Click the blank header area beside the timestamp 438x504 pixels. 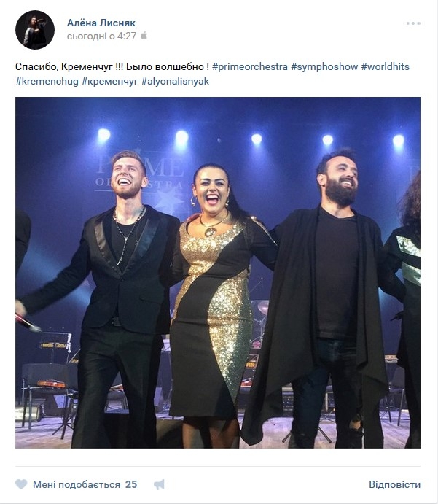coord(273,36)
